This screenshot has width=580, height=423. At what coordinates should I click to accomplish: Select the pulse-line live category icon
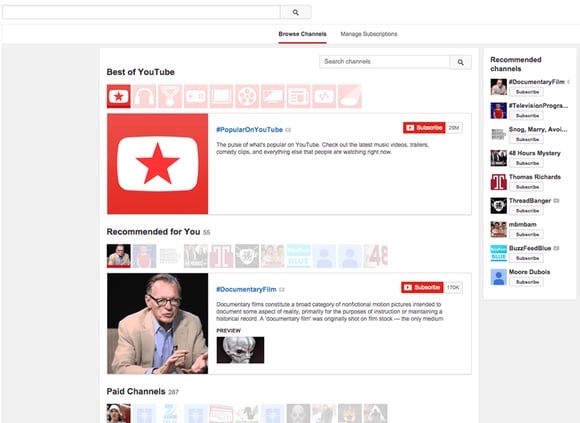pyautogui.click(x=324, y=96)
